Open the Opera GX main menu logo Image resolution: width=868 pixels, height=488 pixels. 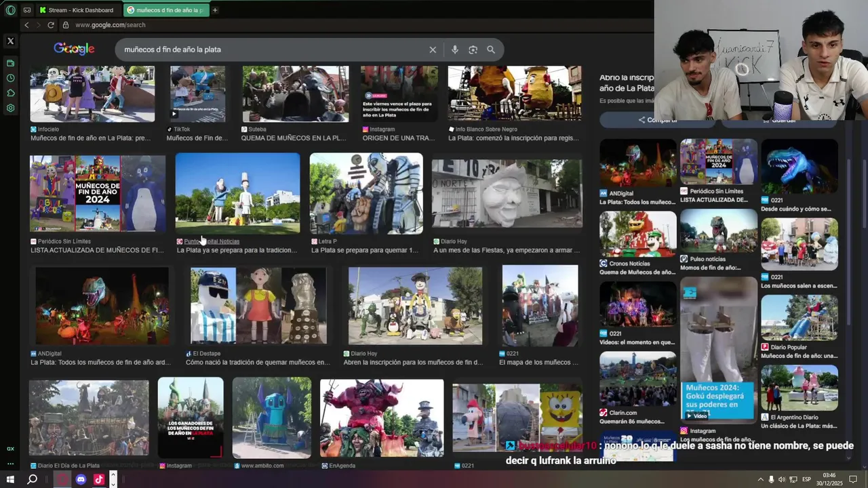pyautogui.click(x=10, y=10)
